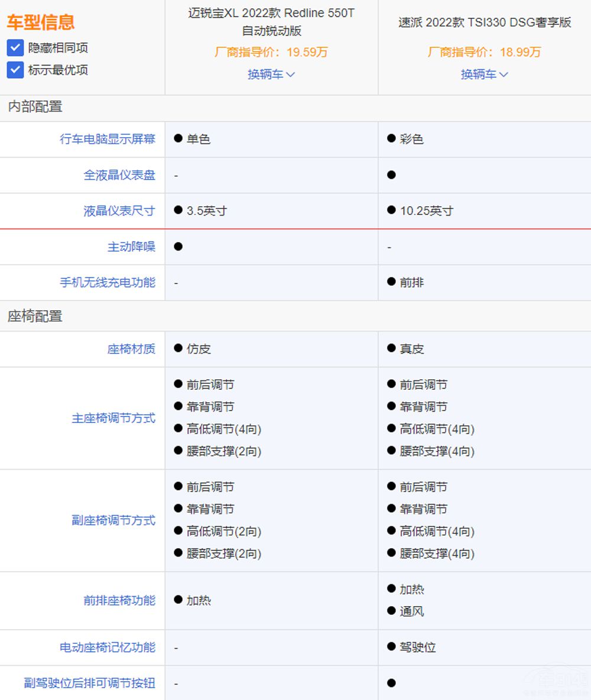
Task: Open 换辆车 dropdown under 迈锐宝XL
Action: [x=271, y=74]
